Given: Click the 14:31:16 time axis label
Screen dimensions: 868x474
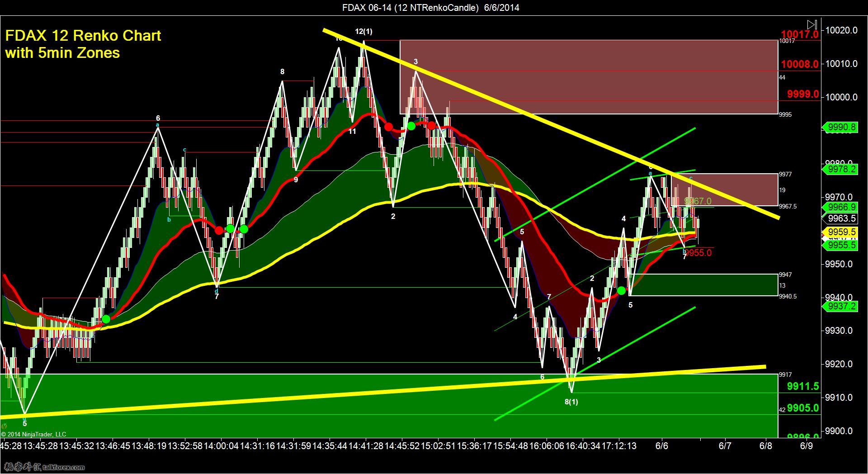Looking at the screenshot, I should [257, 446].
